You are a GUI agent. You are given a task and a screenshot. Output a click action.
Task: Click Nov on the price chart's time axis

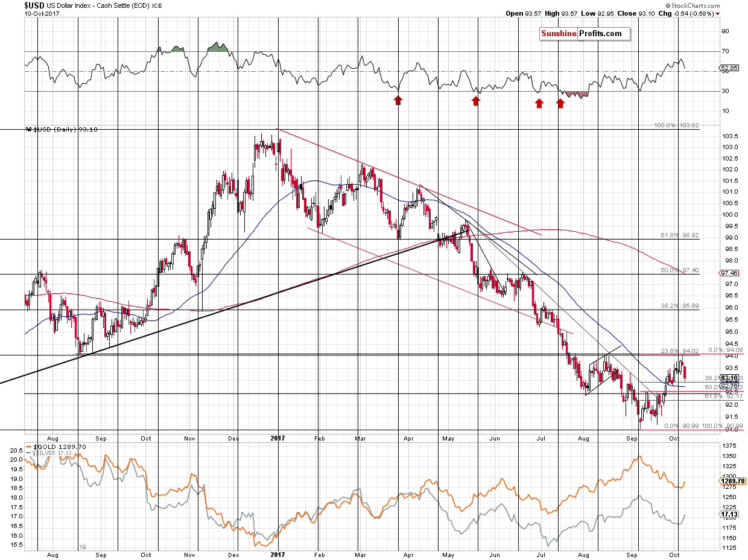[189, 438]
